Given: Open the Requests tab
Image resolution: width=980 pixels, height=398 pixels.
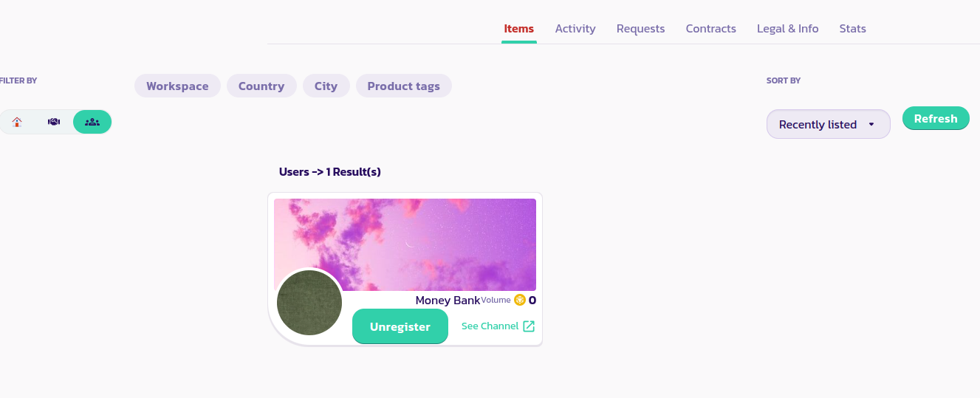Looking at the screenshot, I should click(640, 29).
